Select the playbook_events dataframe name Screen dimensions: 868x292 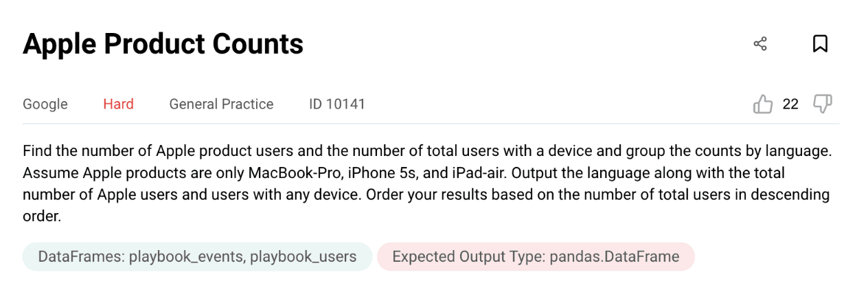(184, 257)
